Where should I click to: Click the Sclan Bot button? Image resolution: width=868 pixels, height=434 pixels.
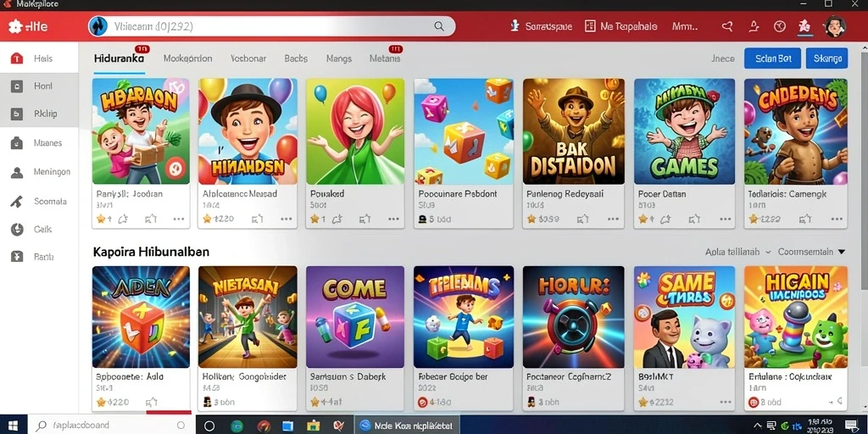tap(773, 58)
